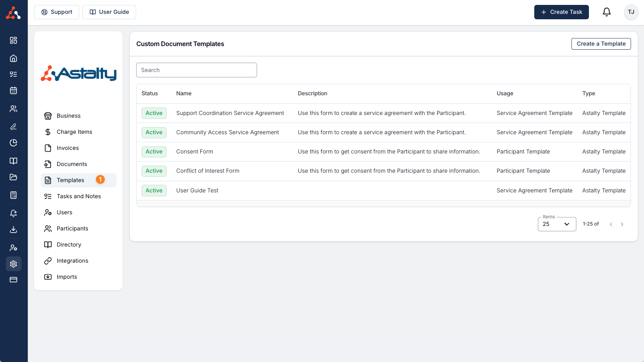Open Support Coordination Service Agreement template
The image size is (644, 362).
tap(230, 113)
